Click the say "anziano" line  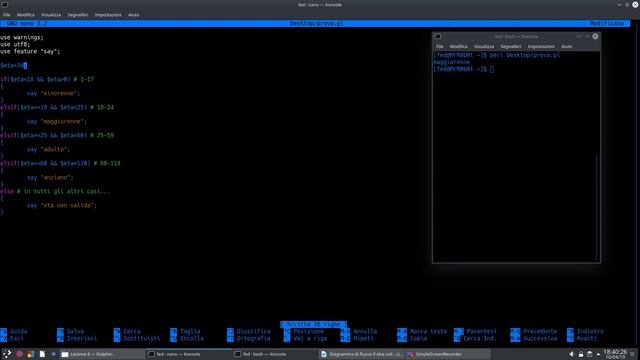coord(50,177)
